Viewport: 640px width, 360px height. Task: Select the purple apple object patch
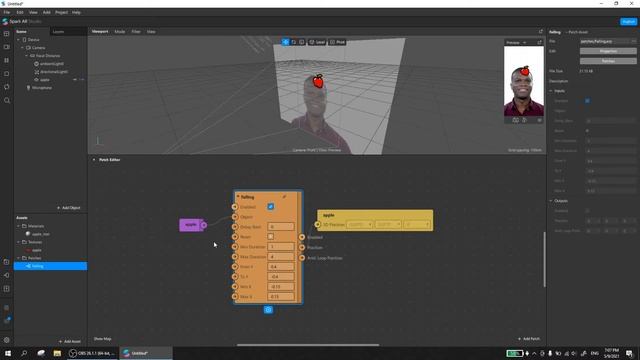coord(191,225)
